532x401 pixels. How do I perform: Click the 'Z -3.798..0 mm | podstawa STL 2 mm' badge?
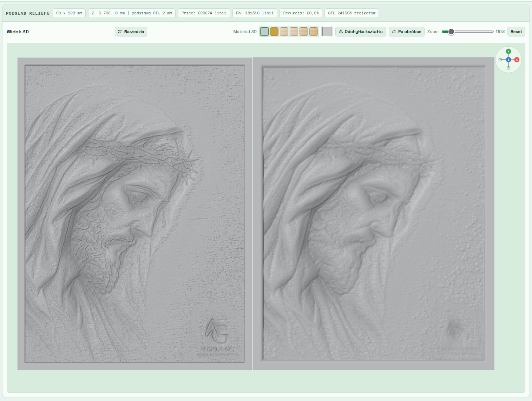[x=132, y=13]
